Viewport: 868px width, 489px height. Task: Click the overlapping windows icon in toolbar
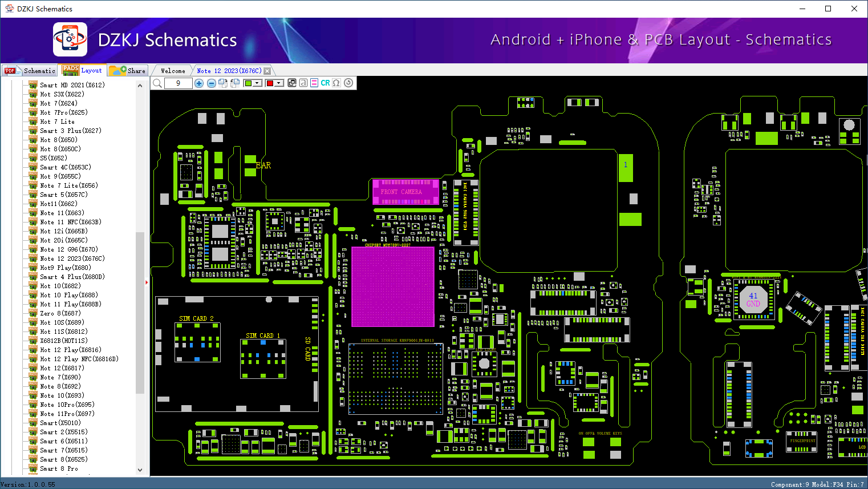pos(292,83)
